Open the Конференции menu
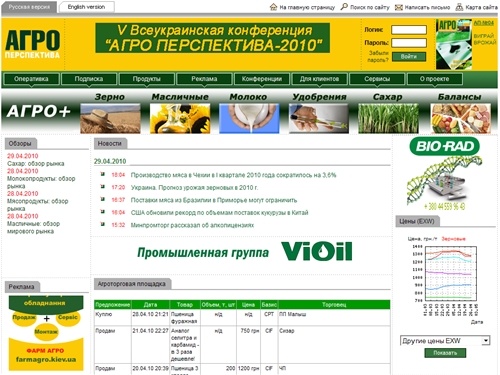This screenshot has width=500, height=375. pos(262,79)
